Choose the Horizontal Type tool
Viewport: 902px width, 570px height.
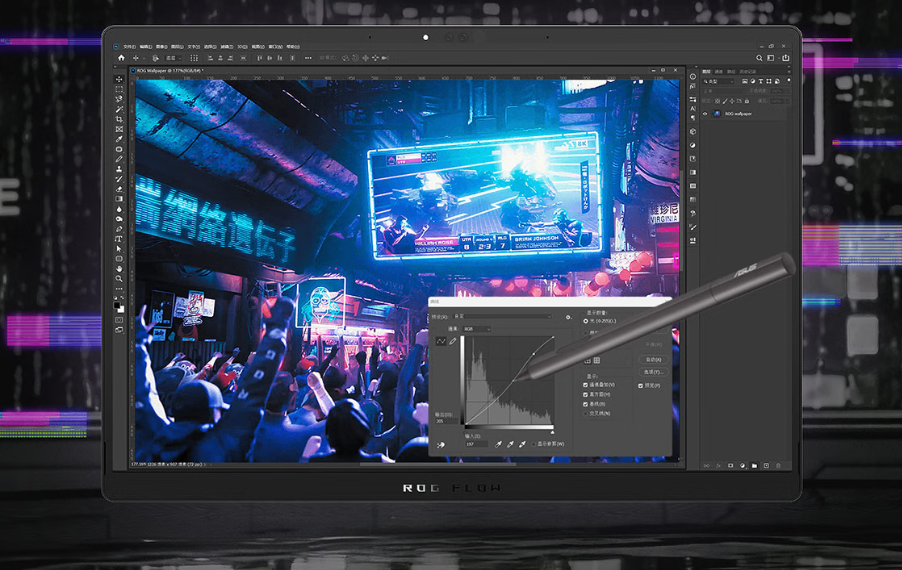[x=120, y=239]
